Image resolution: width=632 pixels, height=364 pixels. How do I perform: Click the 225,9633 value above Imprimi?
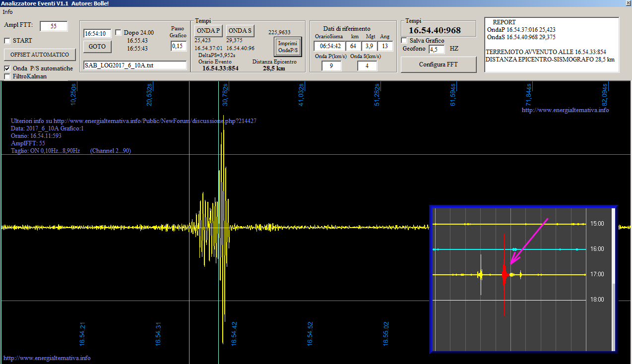[x=280, y=33]
